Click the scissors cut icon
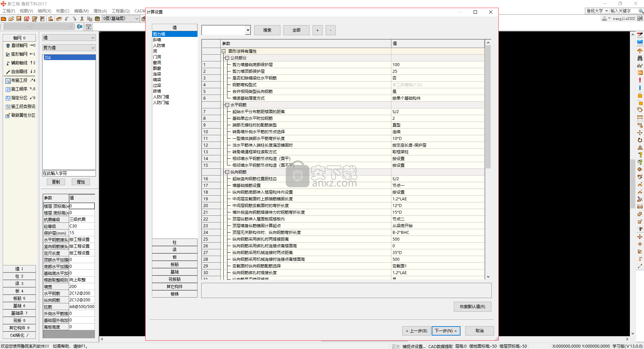The height and width of the screenshot is (349, 644). pyautogui.click(x=82, y=19)
